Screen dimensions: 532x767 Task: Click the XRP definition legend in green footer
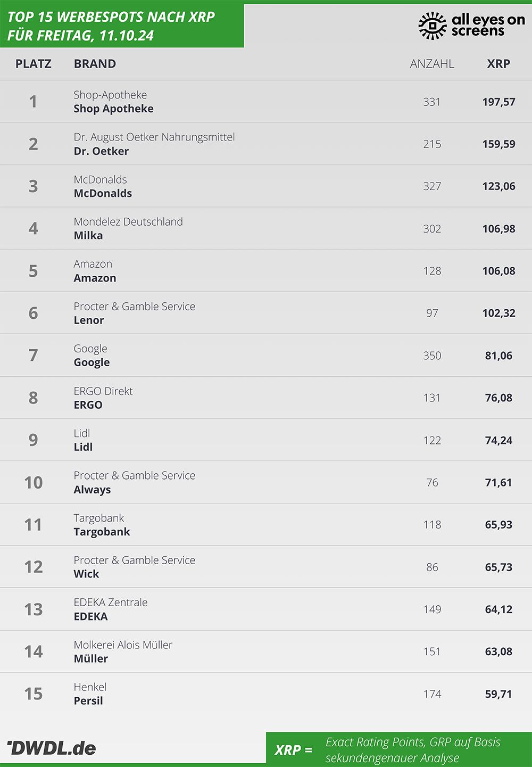(399, 749)
